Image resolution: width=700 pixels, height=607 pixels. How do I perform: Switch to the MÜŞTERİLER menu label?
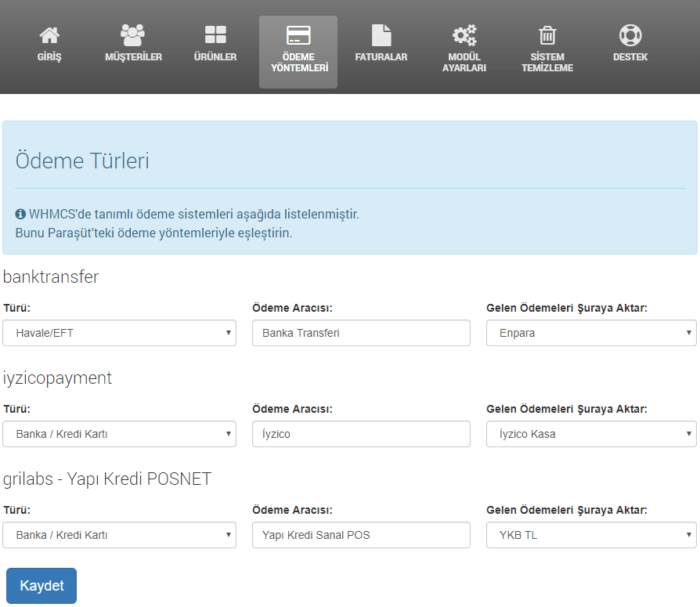pos(133,57)
